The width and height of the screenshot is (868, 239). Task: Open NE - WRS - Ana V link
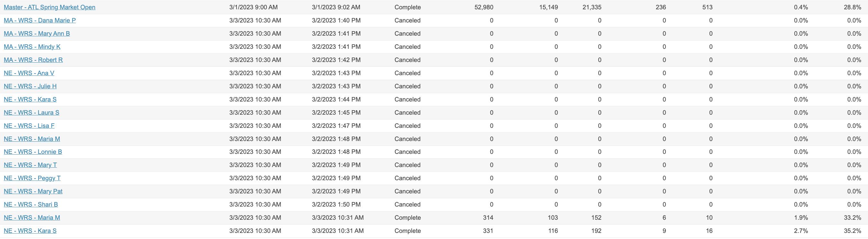pyautogui.click(x=29, y=73)
